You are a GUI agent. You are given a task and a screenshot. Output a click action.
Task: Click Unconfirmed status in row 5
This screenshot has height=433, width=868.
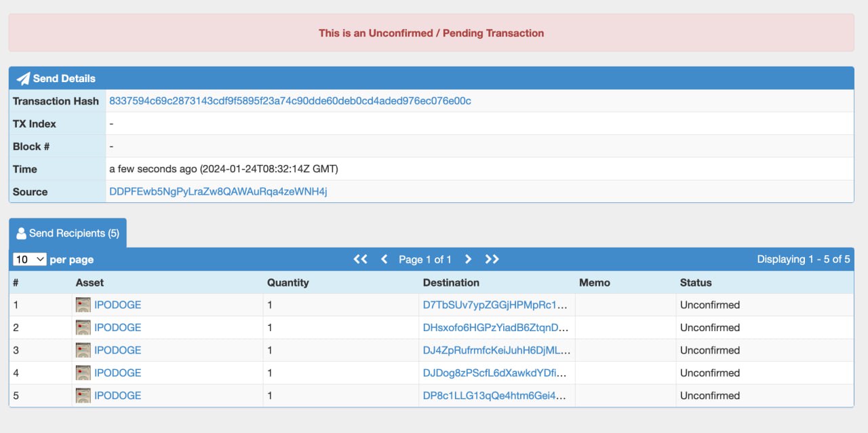click(710, 395)
